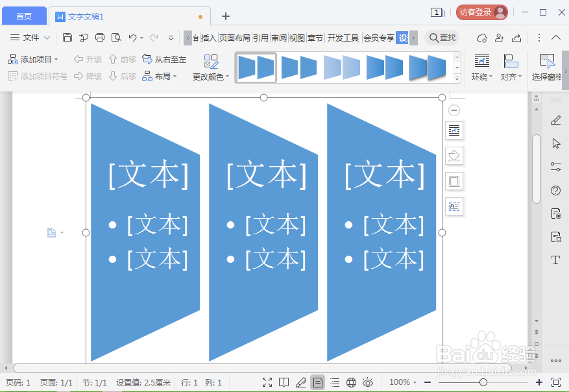Screen dimensions: 569x392
Task: Toggle eye protection mode icon
Action: click(368, 382)
